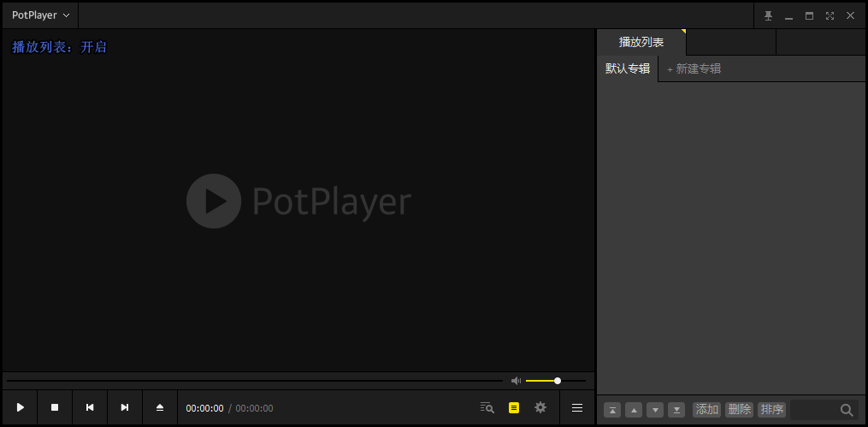The height and width of the screenshot is (427, 868).
Task: Open a file with the eject button
Action: tap(160, 407)
